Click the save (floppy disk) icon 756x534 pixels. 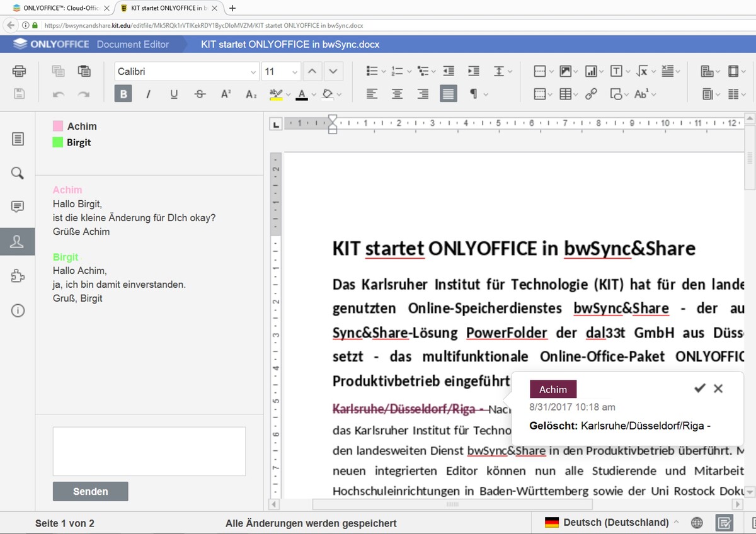[x=19, y=94]
